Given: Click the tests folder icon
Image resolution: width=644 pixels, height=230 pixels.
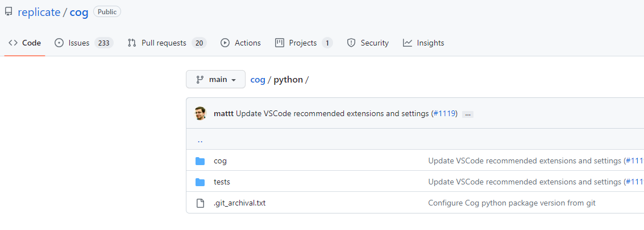Looking at the screenshot, I should coord(200,182).
